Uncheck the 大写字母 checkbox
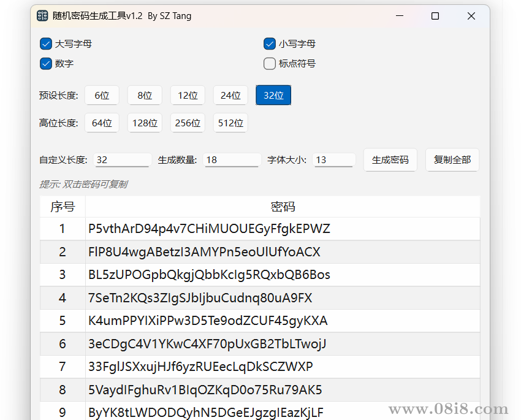This screenshot has height=420, width=521. pyautogui.click(x=45, y=44)
